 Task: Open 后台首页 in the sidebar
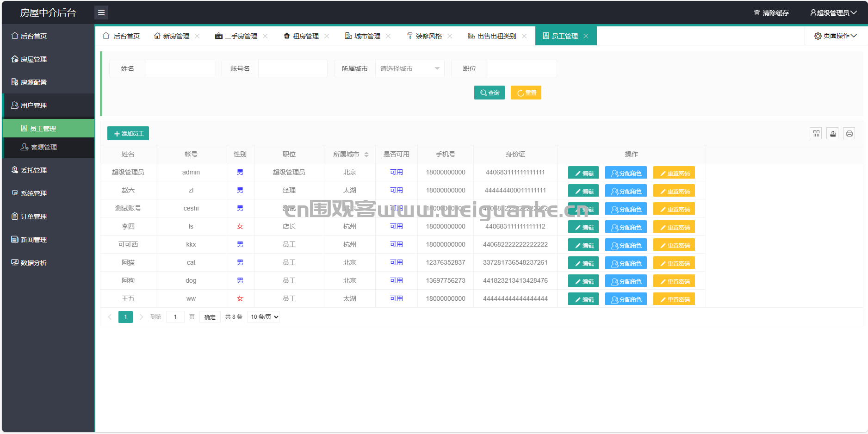(x=49, y=36)
